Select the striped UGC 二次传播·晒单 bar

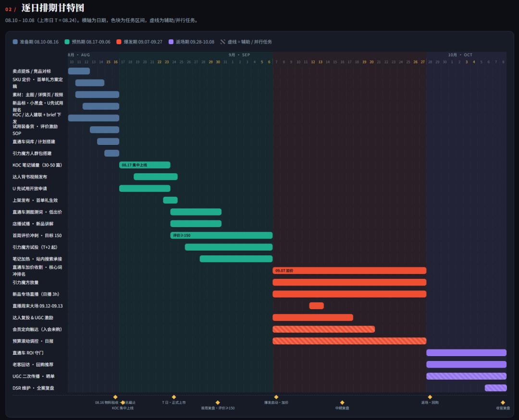coord(466,376)
